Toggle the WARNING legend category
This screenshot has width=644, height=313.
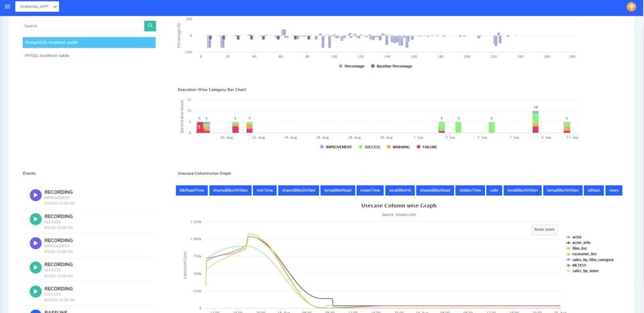pyautogui.click(x=398, y=147)
